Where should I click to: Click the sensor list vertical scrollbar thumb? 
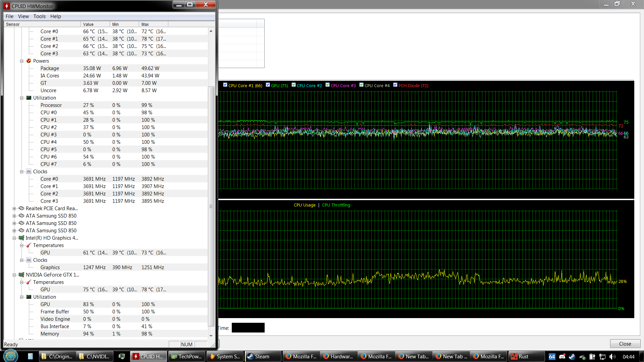(211, 206)
